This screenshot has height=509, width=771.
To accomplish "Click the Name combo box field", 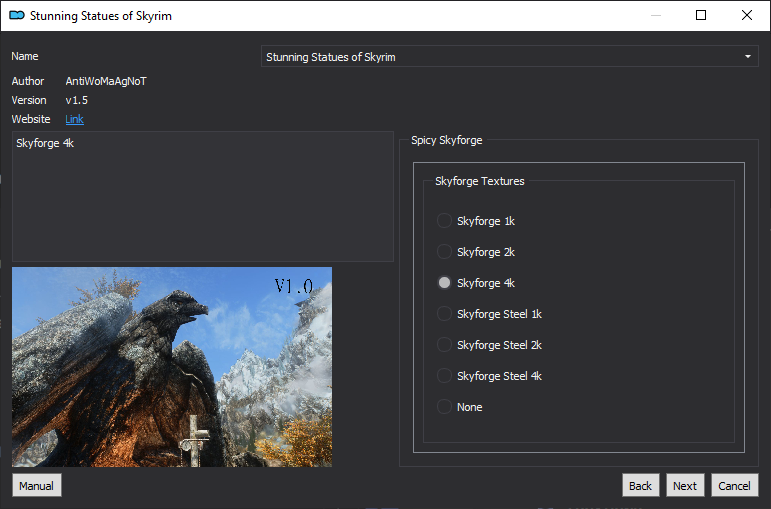I will (509, 57).
